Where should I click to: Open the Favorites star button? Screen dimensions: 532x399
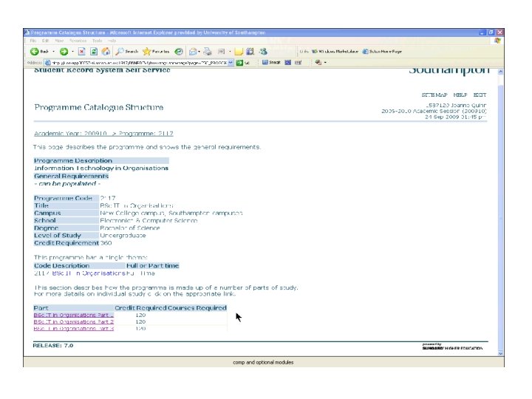point(156,52)
